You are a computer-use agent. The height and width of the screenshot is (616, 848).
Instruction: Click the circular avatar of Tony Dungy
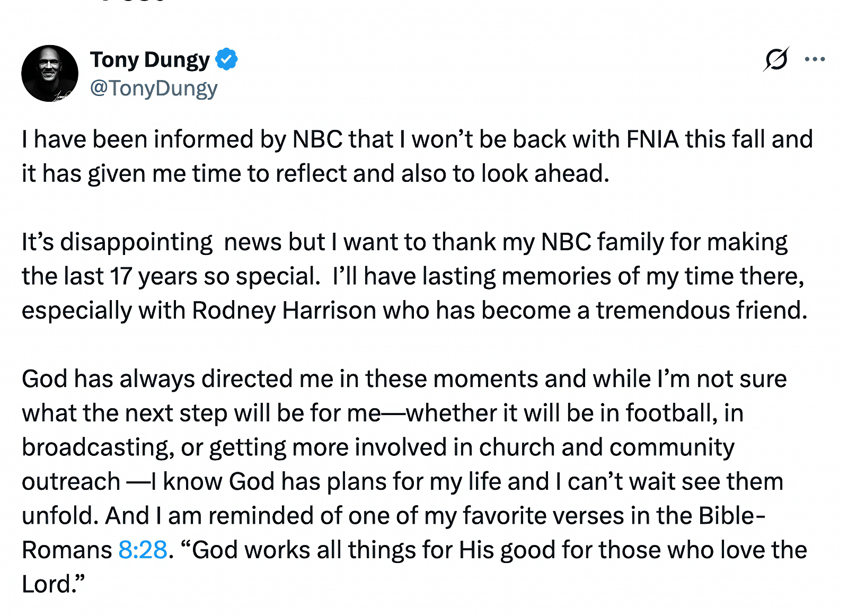point(50,73)
